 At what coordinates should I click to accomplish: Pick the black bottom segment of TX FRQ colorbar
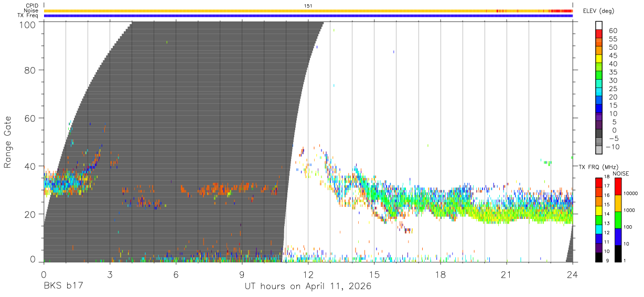[599, 257]
